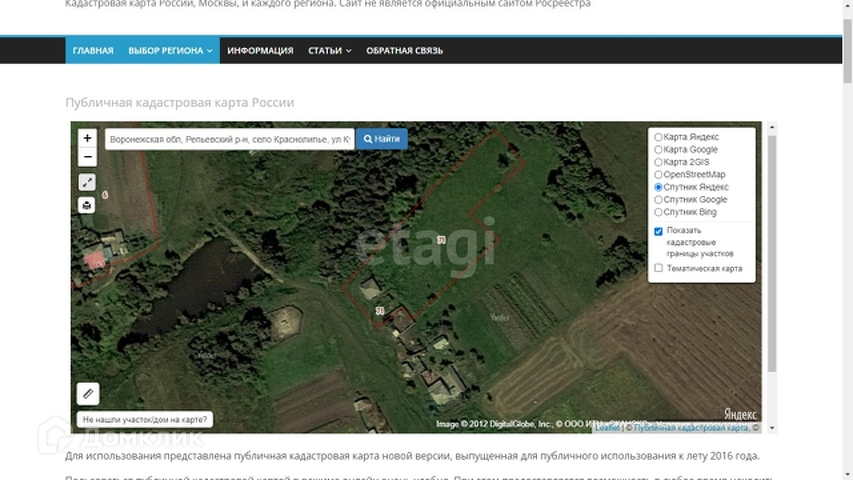The width and height of the screenshot is (853, 480).
Task: Toggle fullscreen map view icon
Action: [87, 182]
